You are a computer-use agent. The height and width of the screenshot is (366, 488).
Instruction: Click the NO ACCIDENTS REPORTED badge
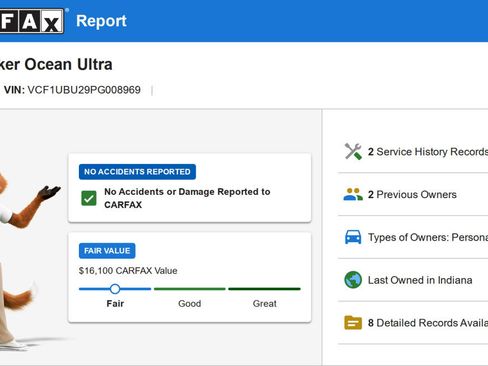pyautogui.click(x=137, y=172)
